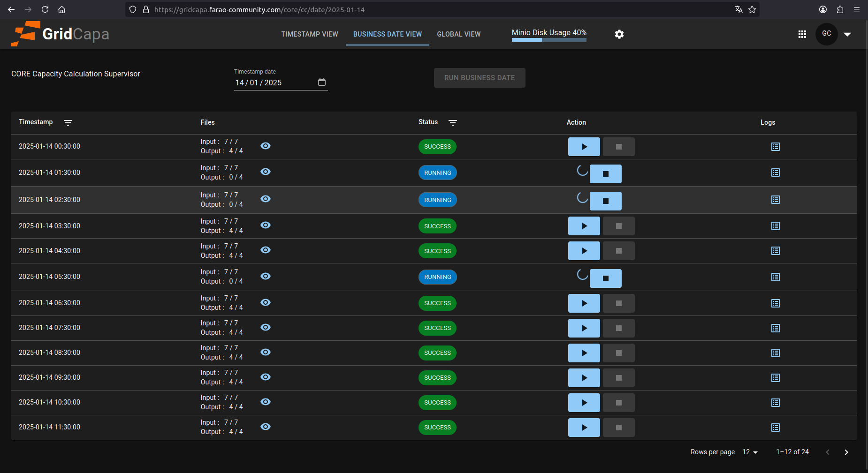Switch to the Timestamp View tab

[x=310, y=34]
